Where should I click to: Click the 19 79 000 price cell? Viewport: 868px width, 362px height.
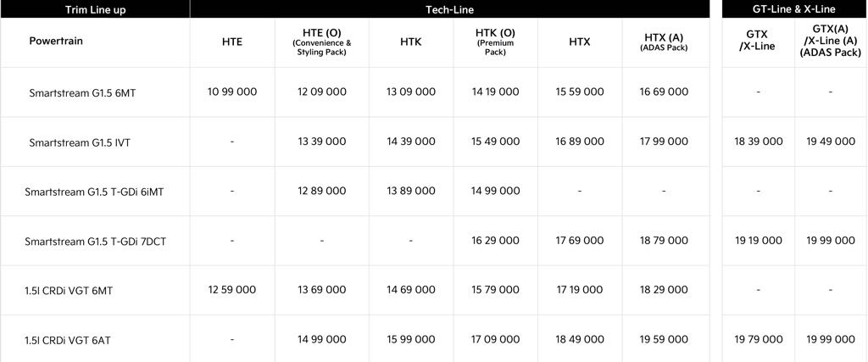coord(758,339)
